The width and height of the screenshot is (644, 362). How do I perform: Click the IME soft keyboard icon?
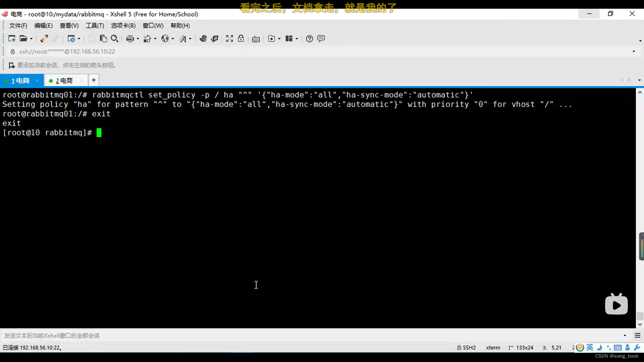tap(618, 348)
